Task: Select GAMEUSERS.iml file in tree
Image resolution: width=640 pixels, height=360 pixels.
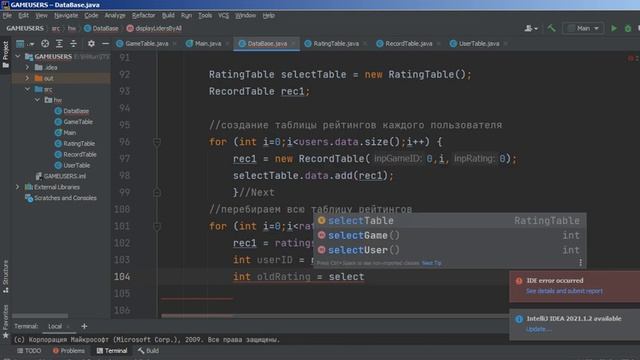Action: (60, 176)
